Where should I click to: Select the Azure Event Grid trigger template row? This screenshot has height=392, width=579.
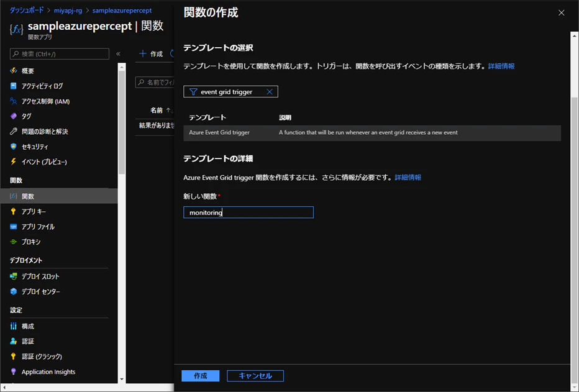(372, 133)
